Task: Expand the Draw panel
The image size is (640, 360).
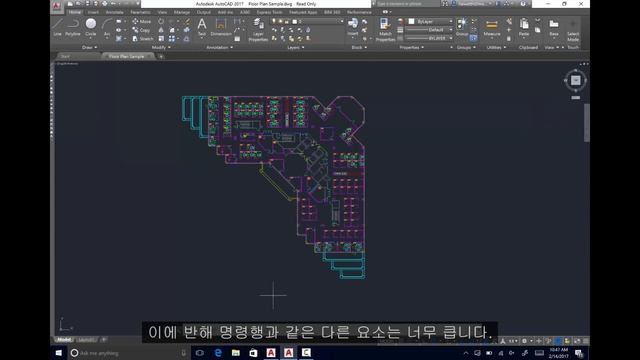Action: click(x=89, y=47)
